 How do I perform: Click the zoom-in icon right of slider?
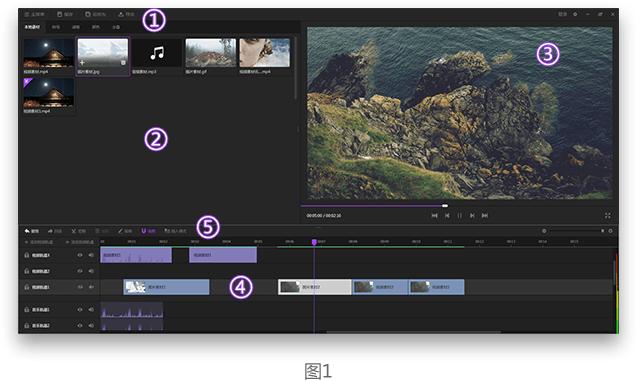coord(610,231)
